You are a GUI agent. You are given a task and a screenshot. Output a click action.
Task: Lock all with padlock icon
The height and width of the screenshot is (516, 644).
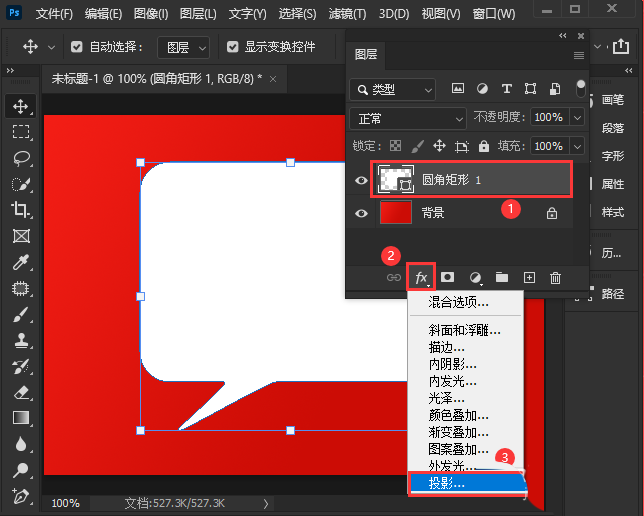pyautogui.click(x=484, y=146)
